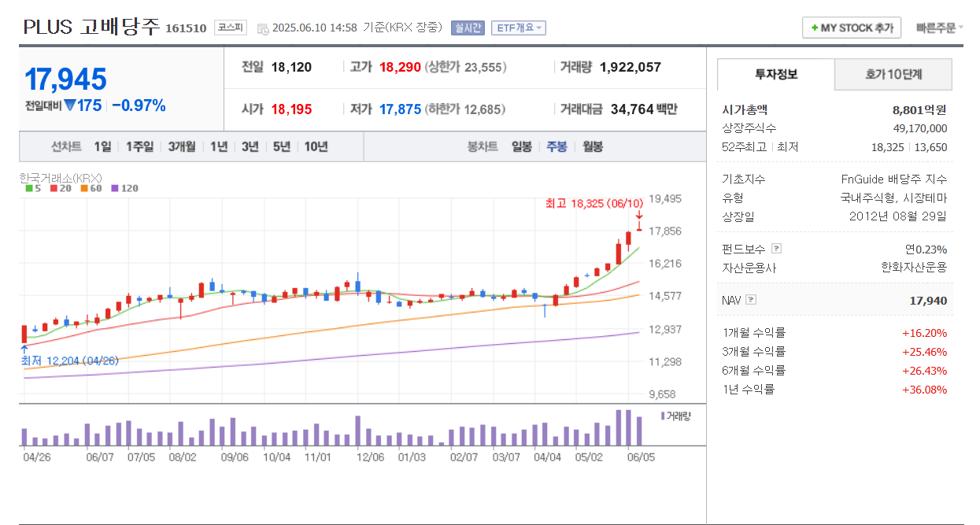Select the 투자정보 tab
980x525 pixels.
(775, 75)
